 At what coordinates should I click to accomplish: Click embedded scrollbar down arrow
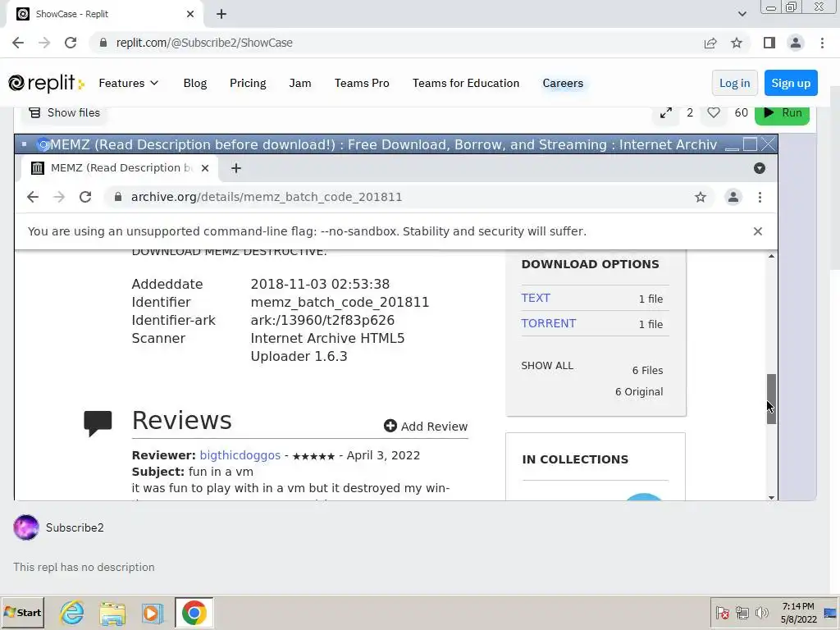(x=771, y=497)
